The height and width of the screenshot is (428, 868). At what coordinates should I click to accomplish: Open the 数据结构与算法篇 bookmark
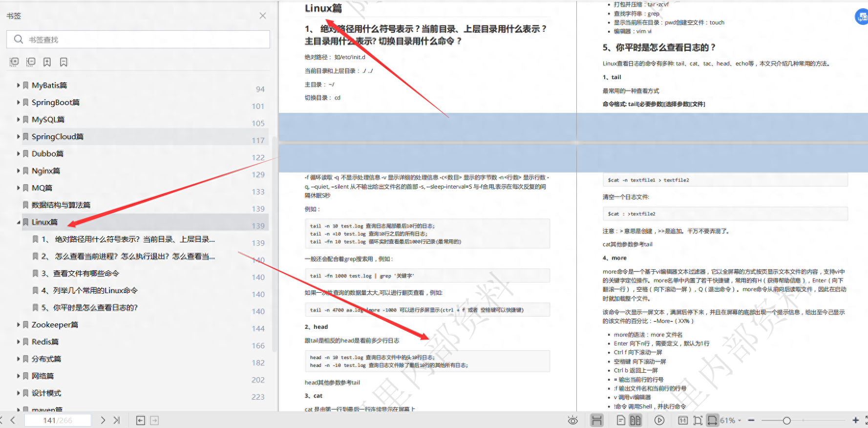pyautogui.click(x=61, y=205)
